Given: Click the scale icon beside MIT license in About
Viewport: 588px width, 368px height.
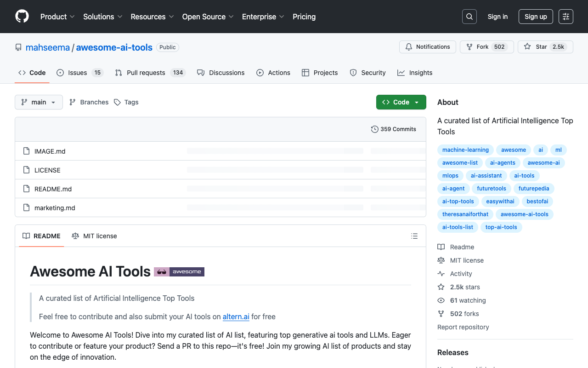Looking at the screenshot, I should click(x=441, y=260).
